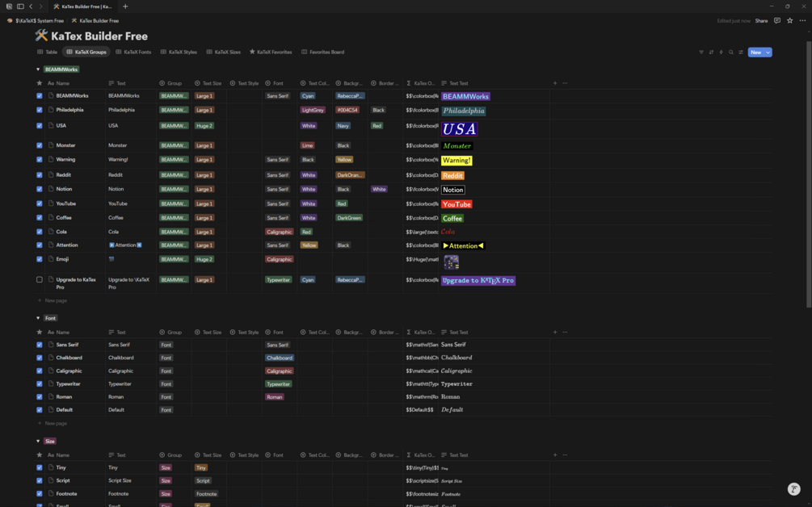The image size is (812, 507).
Task: Collapse the Size group
Action: (38, 442)
